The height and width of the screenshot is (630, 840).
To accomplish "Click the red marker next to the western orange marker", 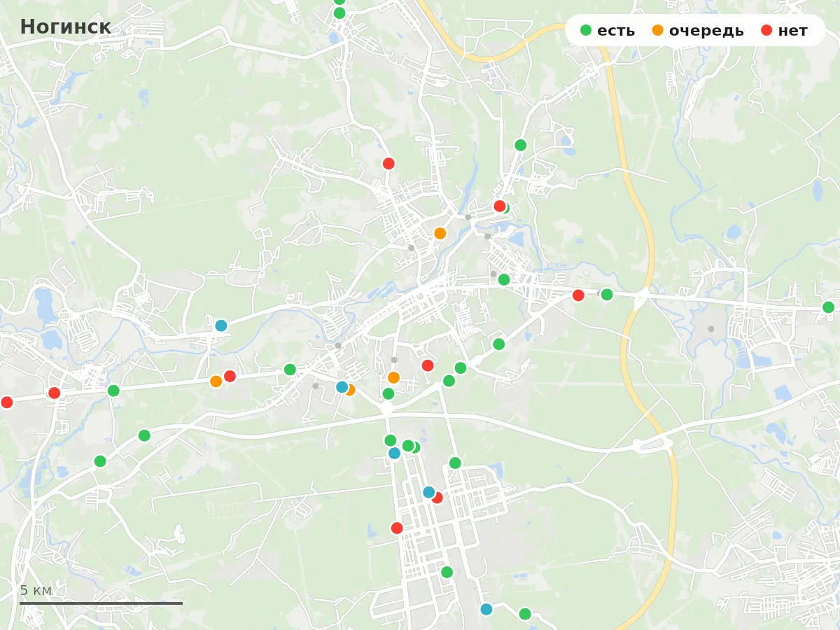I will [x=230, y=377].
